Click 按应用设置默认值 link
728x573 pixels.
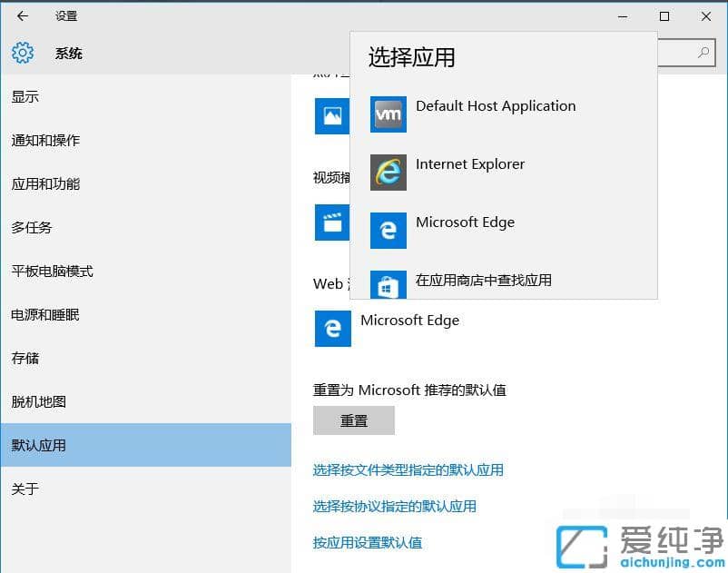[x=369, y=542]
